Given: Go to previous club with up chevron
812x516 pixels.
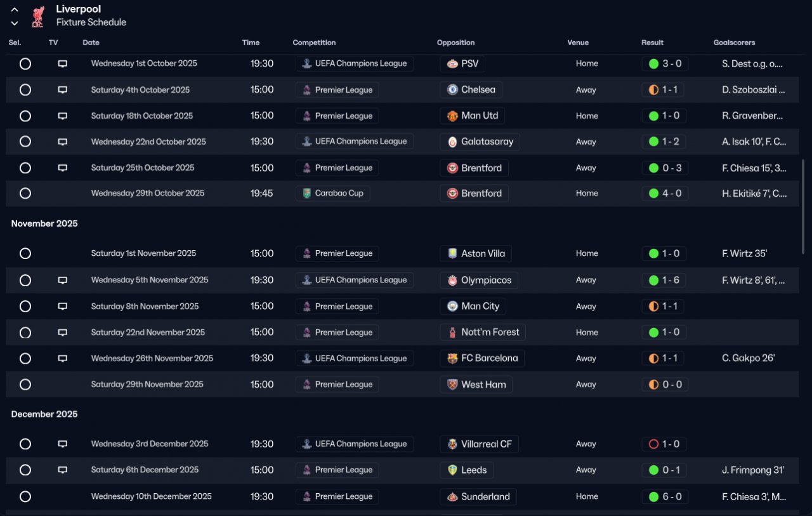Looking at the screenshot, I should 15,10.
